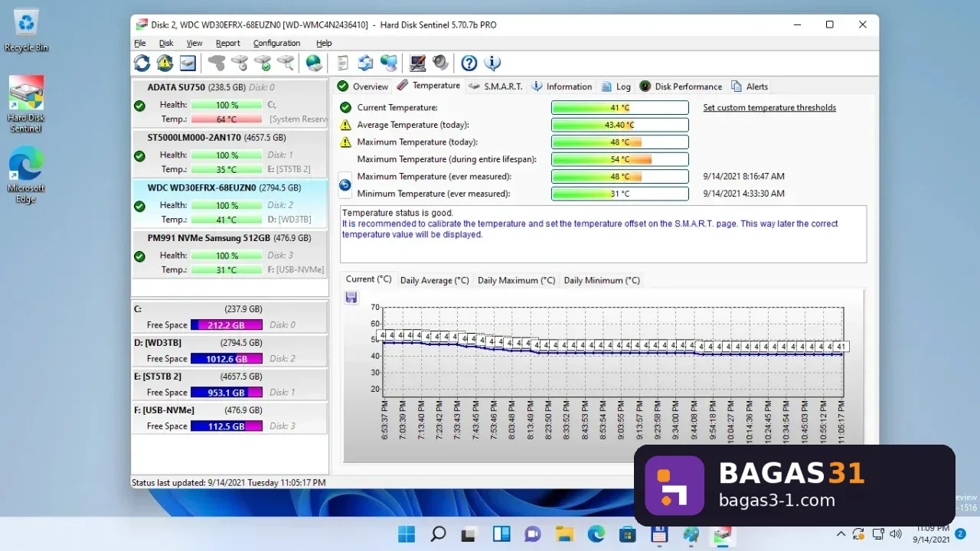Click the warning triangle beside Average Temperature
980x551 pixels.
pos(345,125)
